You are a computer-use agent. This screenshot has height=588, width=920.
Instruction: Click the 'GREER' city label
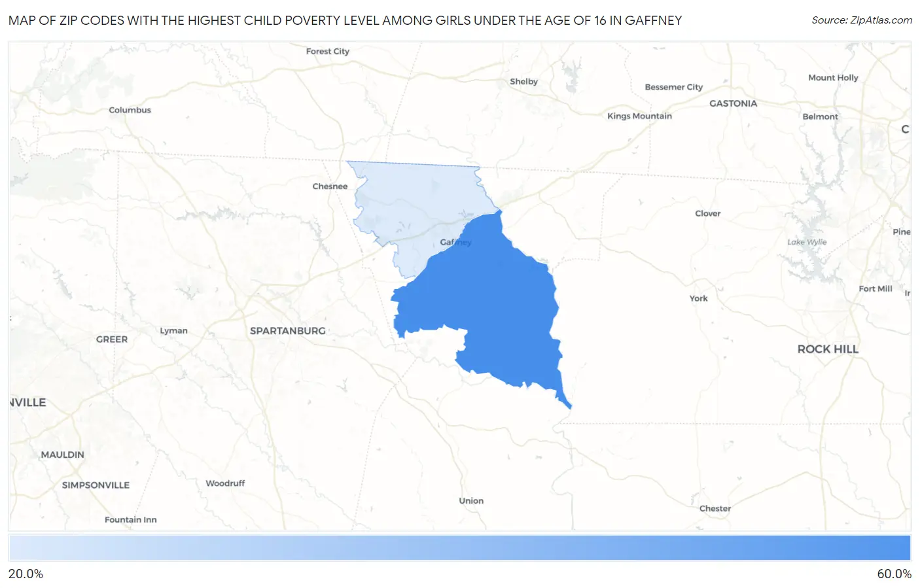[x=112, y=339]
